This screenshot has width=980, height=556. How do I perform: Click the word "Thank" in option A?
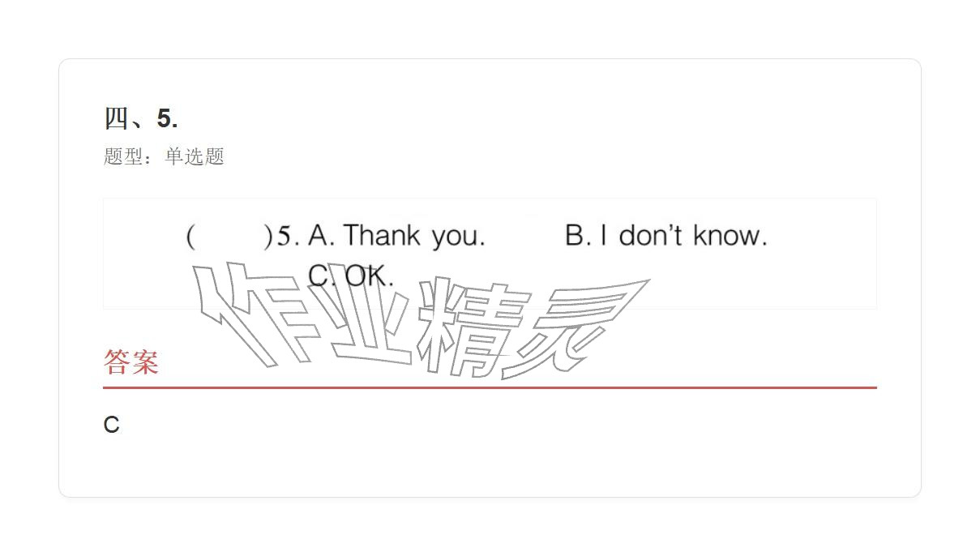tap(381, 236)
